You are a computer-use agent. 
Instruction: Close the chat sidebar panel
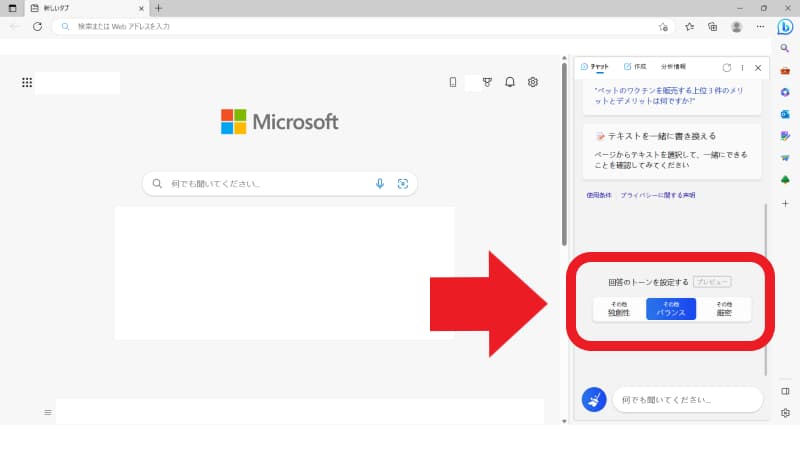click(758, 67)
